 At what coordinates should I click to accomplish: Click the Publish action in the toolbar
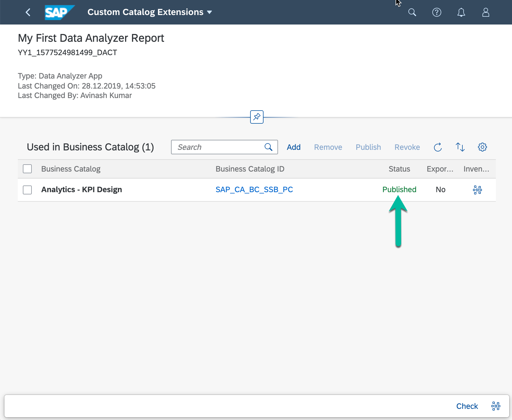click(368, 147)
